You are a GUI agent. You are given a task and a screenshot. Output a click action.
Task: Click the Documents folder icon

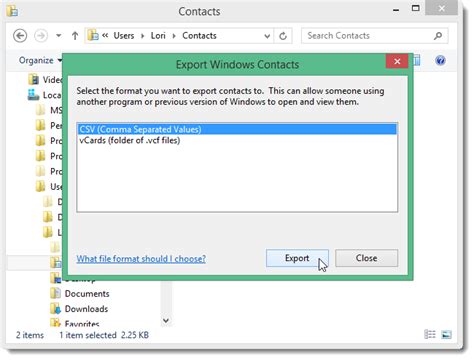[55, 293]
